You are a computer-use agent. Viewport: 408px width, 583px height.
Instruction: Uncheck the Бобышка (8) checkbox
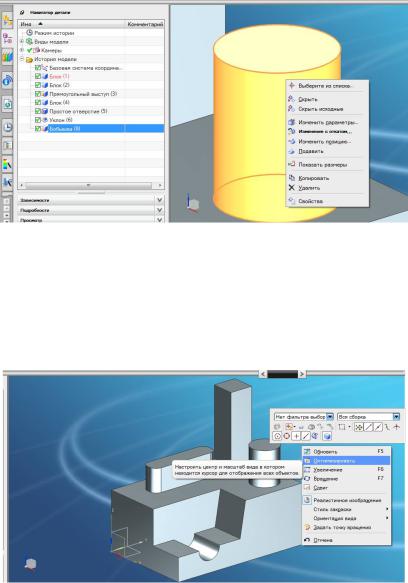(38, 129)
